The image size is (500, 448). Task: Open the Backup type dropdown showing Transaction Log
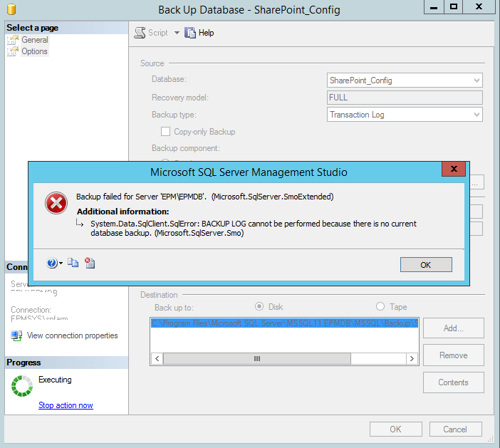point(405,115)
